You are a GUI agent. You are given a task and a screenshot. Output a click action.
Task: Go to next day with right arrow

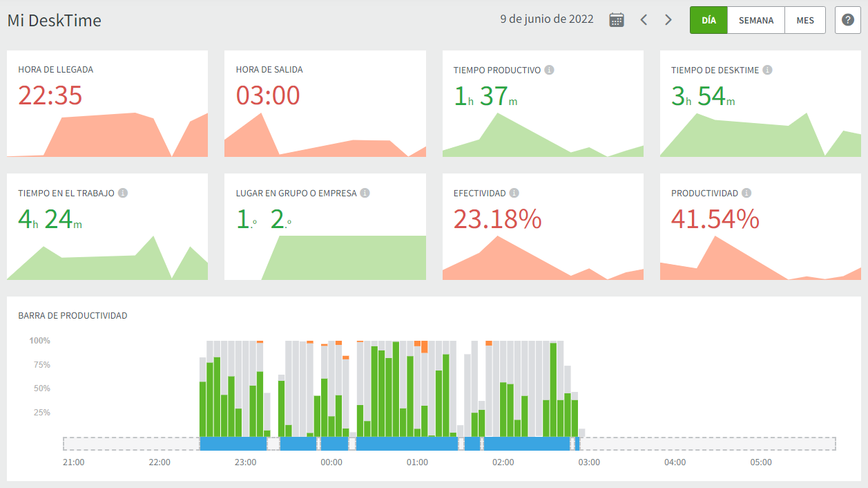(668, 20)
